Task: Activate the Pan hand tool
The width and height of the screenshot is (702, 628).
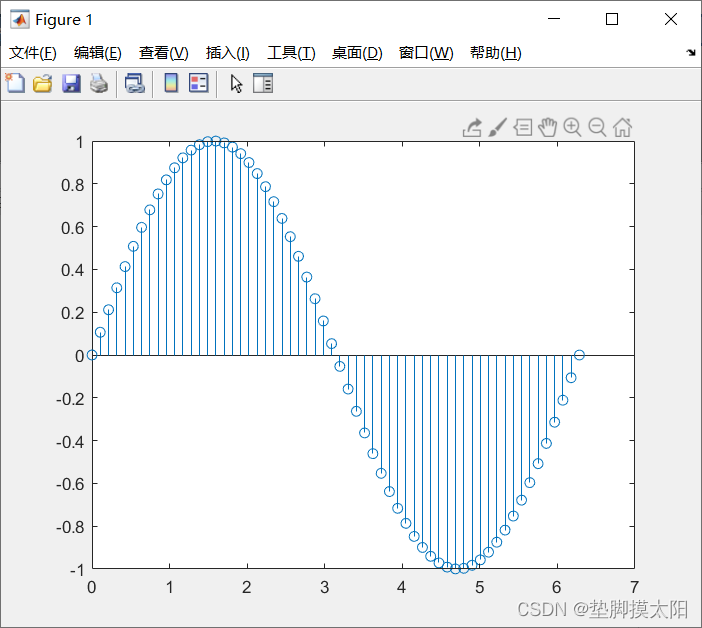Action: tap(547, 127)
